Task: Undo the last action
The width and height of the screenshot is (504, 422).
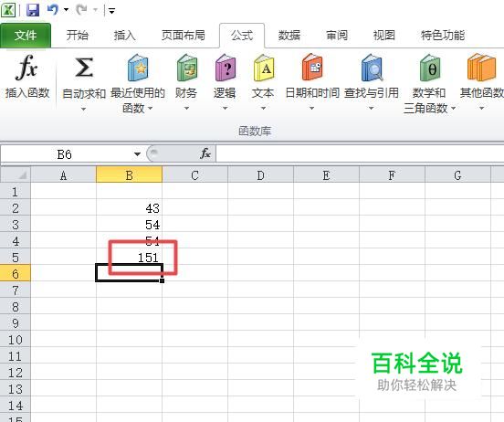Action: (x=53, y=10)
